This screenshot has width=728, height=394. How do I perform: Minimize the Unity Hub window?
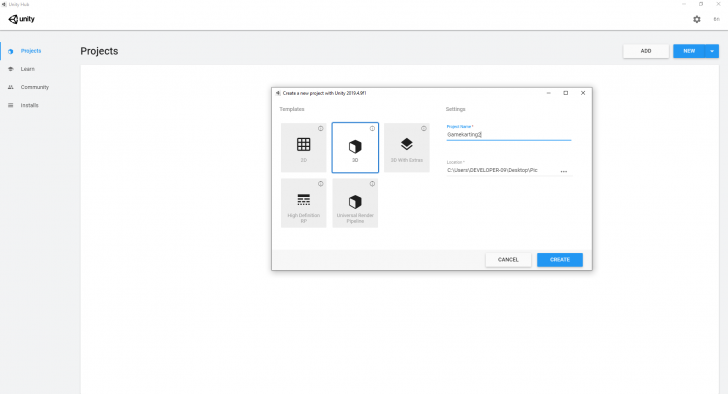pos(684,4)
